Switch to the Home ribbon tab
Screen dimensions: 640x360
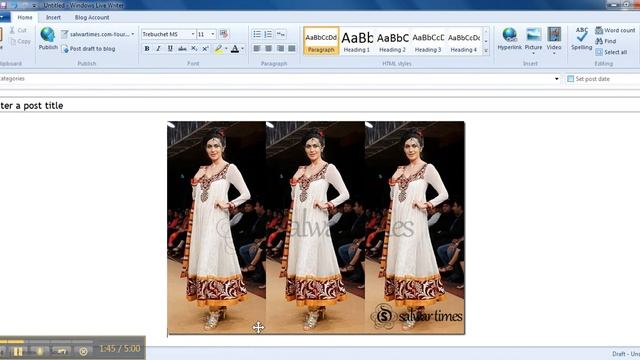24,18
